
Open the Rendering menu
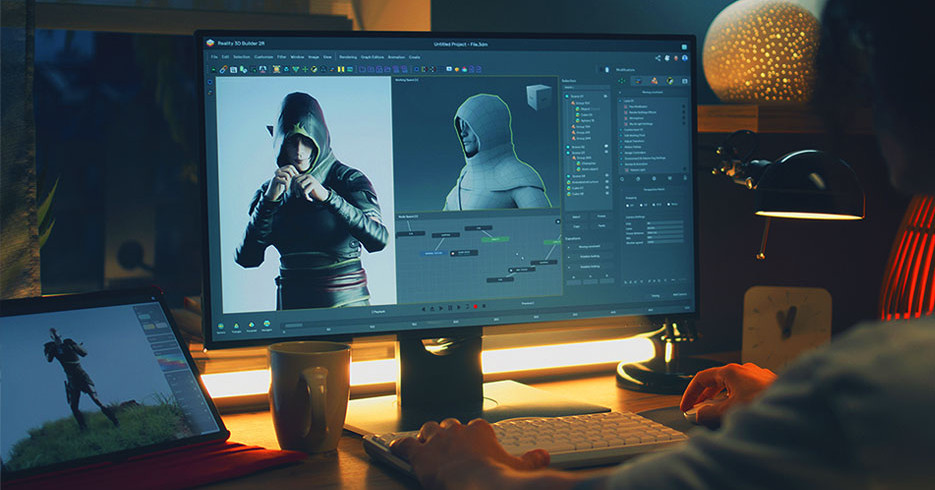pyautogui.click(x=348, y=57)
